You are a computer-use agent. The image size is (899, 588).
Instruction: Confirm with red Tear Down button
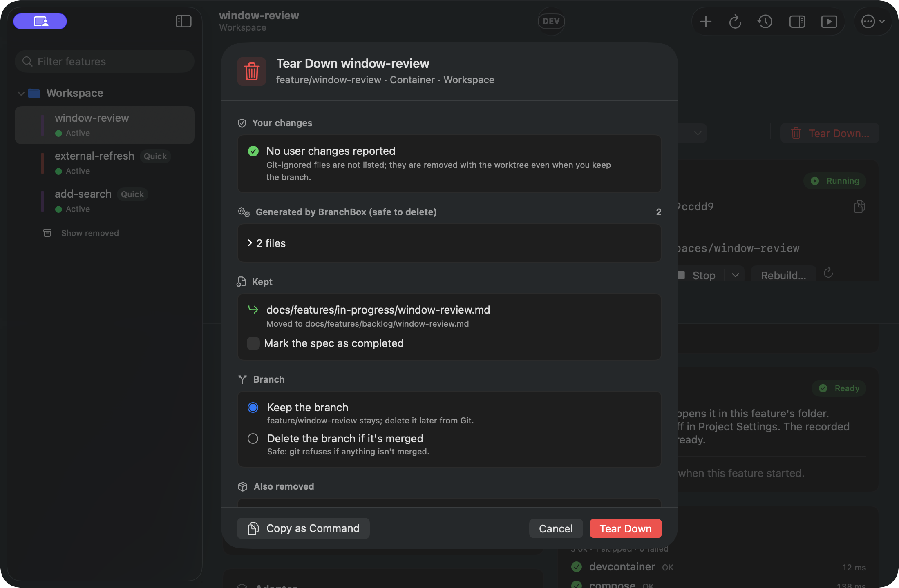point(626,528)
